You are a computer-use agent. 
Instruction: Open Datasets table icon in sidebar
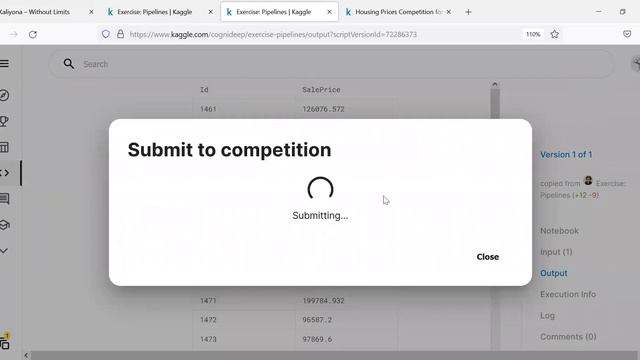[4, 147]
